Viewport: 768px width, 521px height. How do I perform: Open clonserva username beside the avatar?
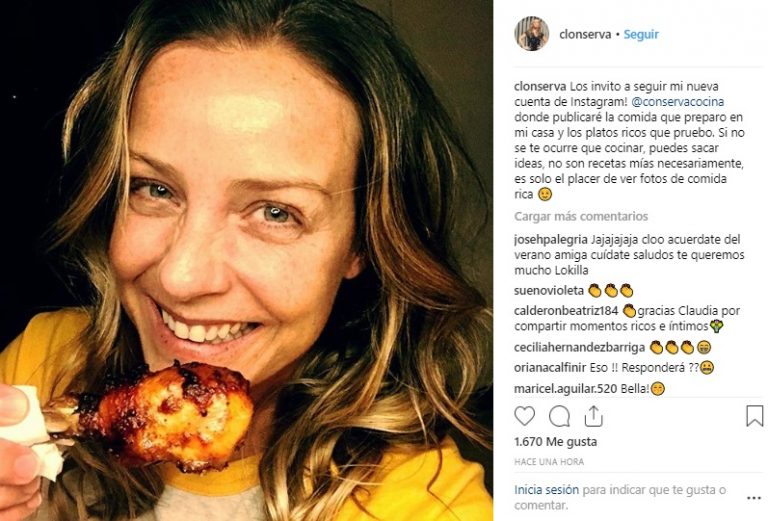tap(583, 34)
